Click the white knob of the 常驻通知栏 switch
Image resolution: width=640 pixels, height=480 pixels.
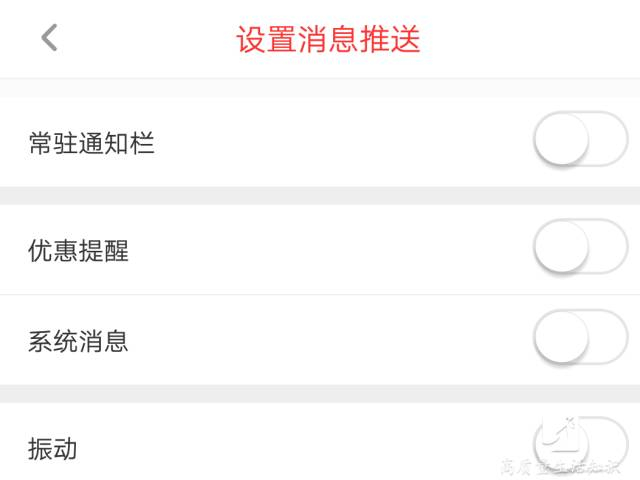pos(561,140)
